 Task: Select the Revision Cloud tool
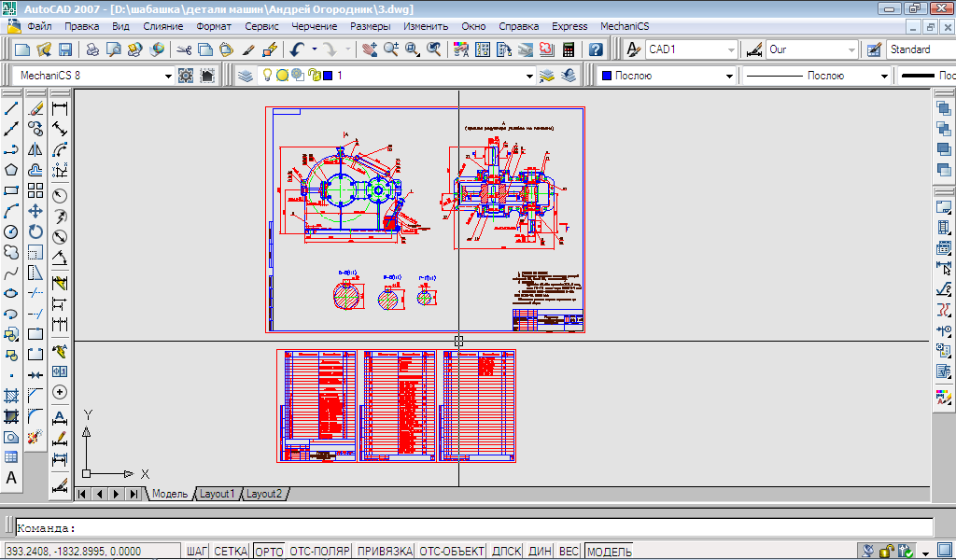tap(11, 252)
